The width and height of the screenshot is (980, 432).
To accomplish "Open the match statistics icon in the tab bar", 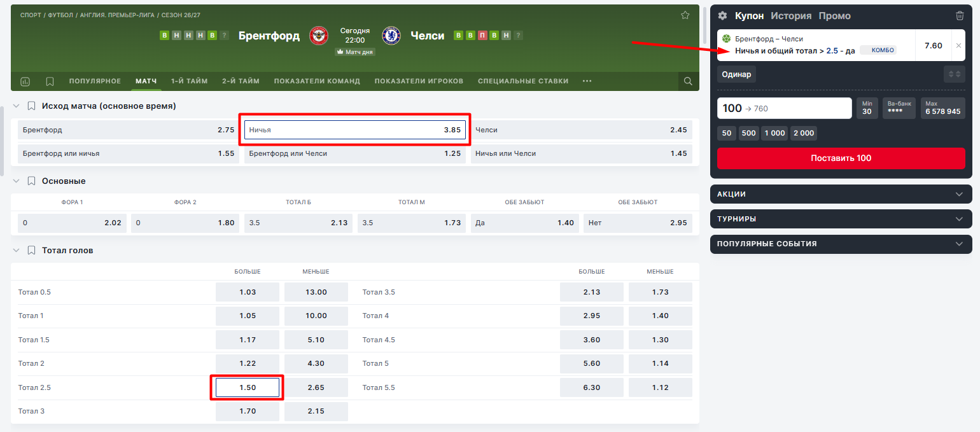I will 25,81.
